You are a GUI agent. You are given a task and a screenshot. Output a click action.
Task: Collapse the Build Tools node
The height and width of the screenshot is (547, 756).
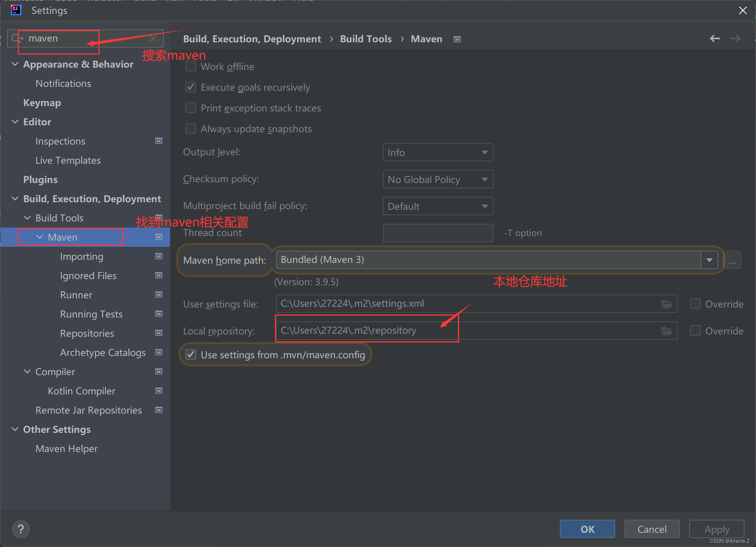pyautogui.click(x=27, y=218)
